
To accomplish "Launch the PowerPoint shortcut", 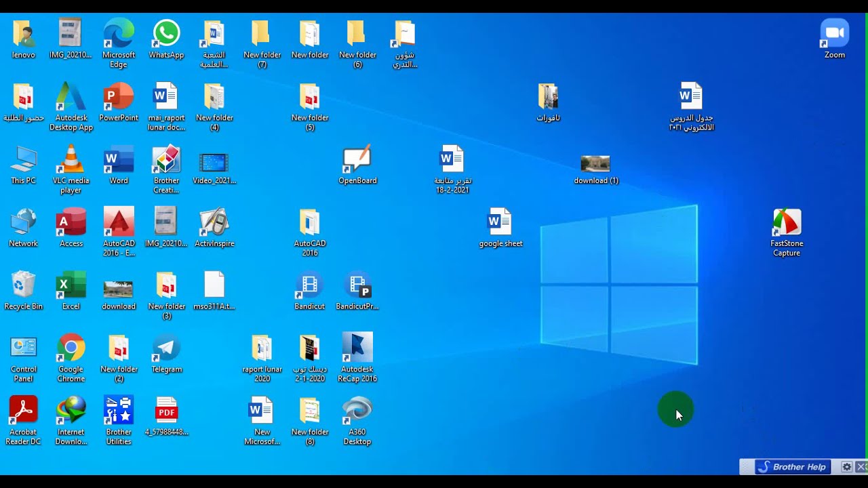I will [x=119, y=102].
